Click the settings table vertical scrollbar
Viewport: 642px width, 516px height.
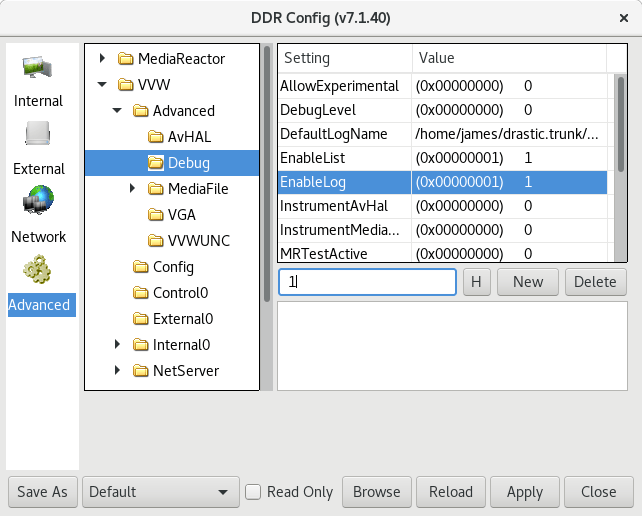(621, 124)
